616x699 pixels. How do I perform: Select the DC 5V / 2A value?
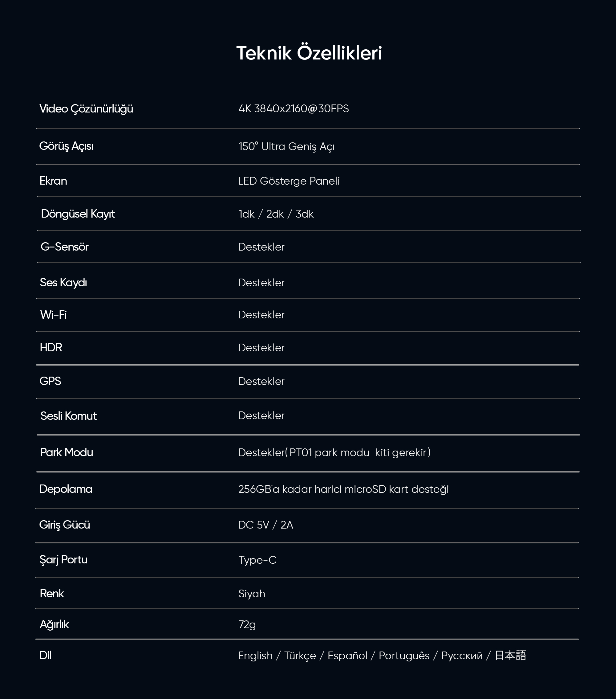(x=265, y=525)
